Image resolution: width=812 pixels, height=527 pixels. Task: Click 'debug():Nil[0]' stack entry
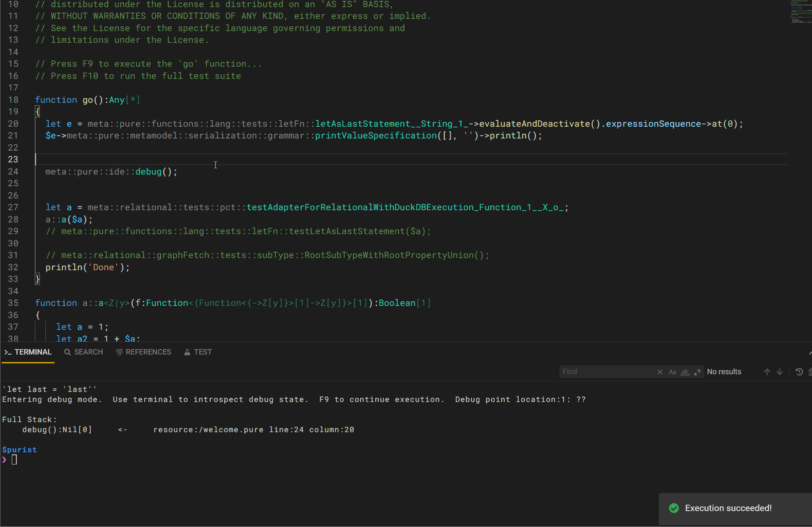click(x=57, y=430)
